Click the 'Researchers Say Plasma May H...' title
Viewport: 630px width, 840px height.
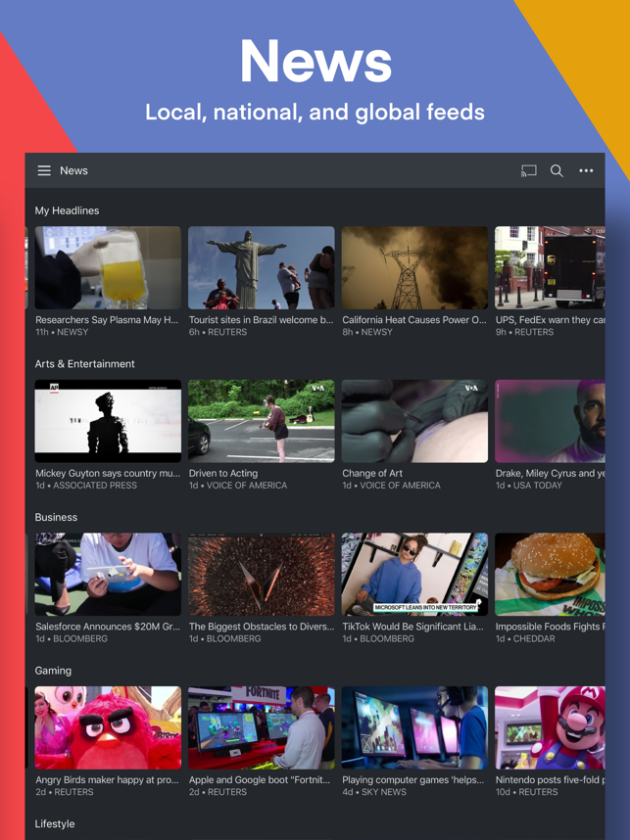tap(107, 320)
